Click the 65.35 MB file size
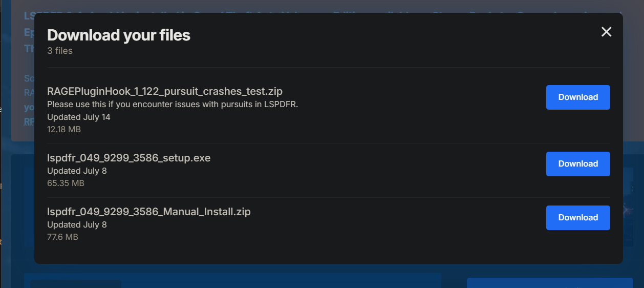Image resolution: width=644 pixels, height=288 pixels. pyautogui.click(x=66, y=183)
